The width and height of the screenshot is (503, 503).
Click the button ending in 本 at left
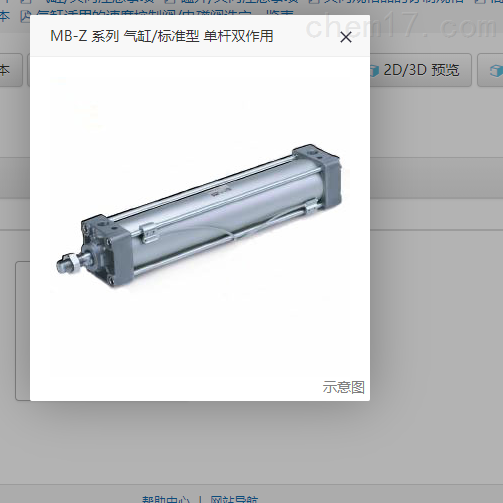coord(10,70)
